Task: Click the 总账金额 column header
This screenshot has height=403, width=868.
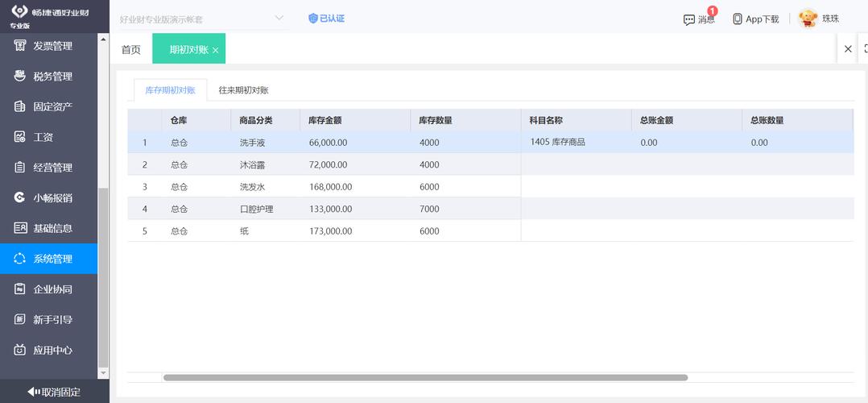Action: (687, 120)
